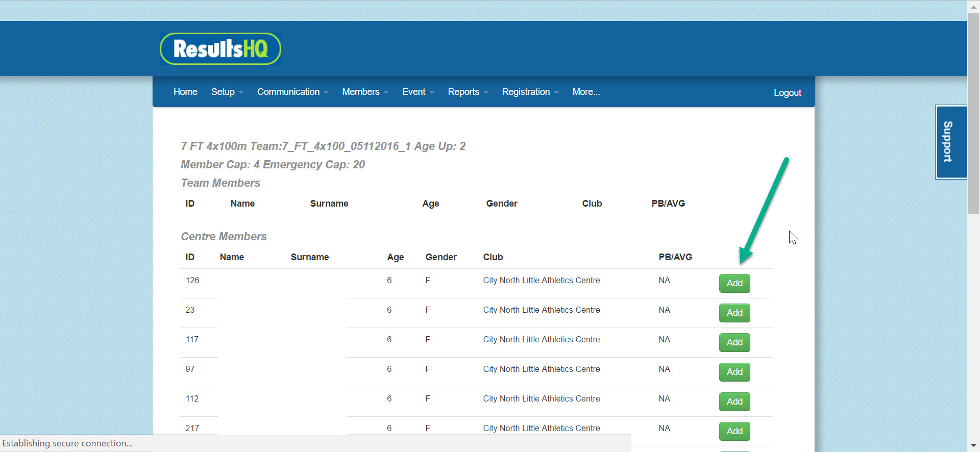
Task: Add member with ID 117
Action: click(734, 342)
